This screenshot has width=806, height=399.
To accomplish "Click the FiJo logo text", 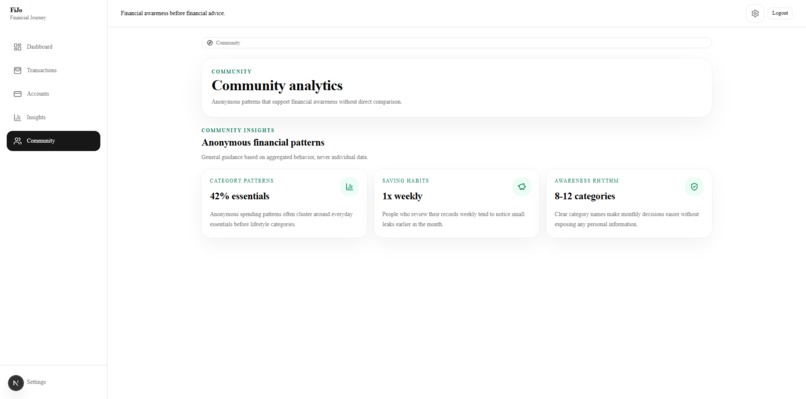I will (16, 10).
